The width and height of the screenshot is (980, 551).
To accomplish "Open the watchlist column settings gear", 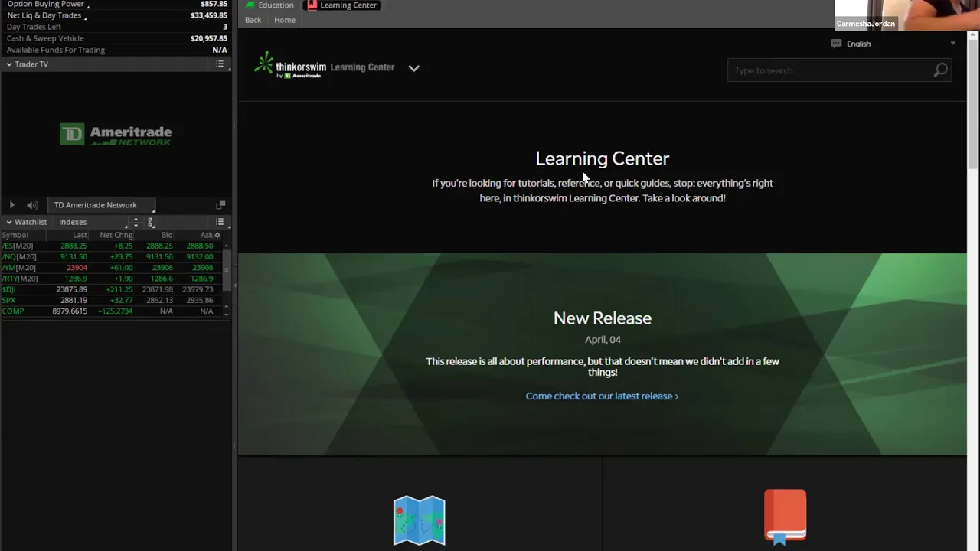I will coord(217,235).
